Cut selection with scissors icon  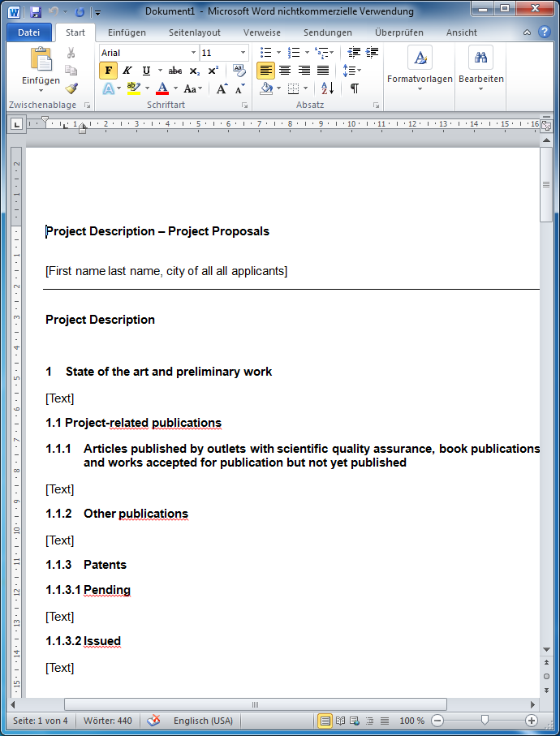click(x=71, y=53)
